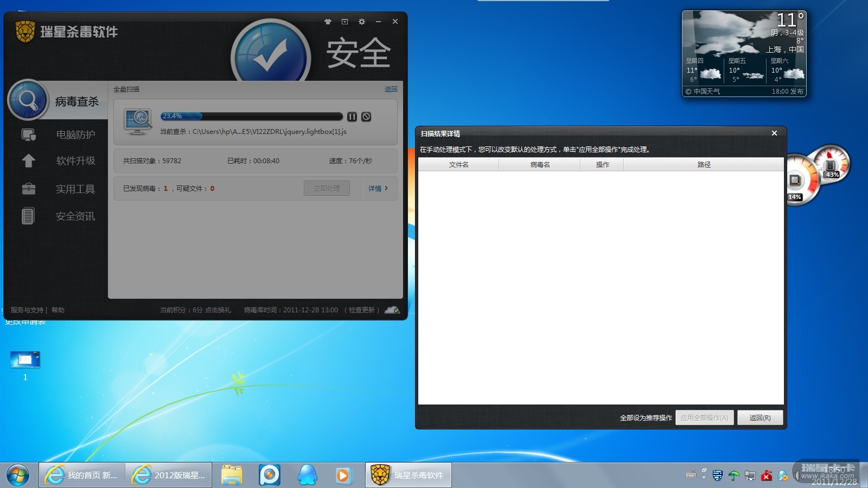
Task: Click 全部设为推荐操作 in results dialog
Action: pyautogui.click(x=646, y=418)
